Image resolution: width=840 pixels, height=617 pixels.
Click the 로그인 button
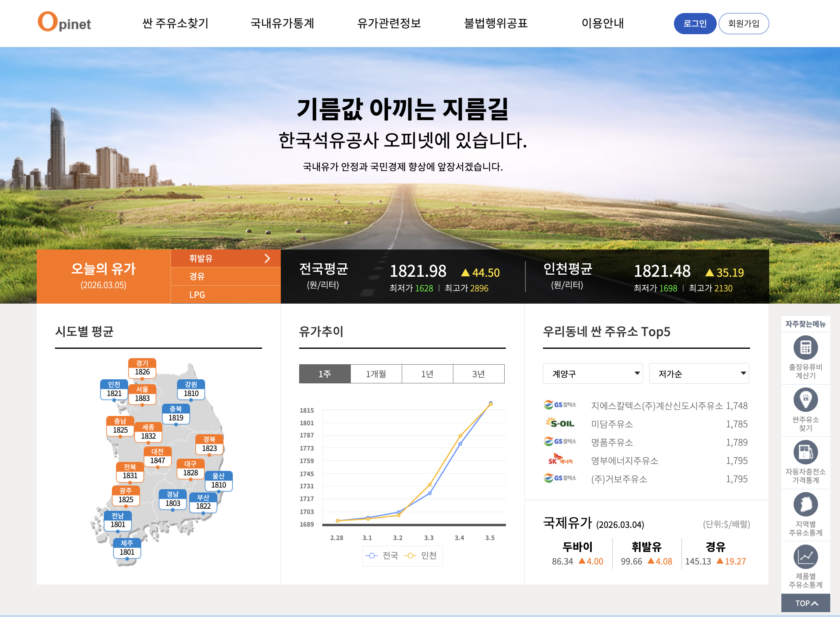tap(695, 24)
